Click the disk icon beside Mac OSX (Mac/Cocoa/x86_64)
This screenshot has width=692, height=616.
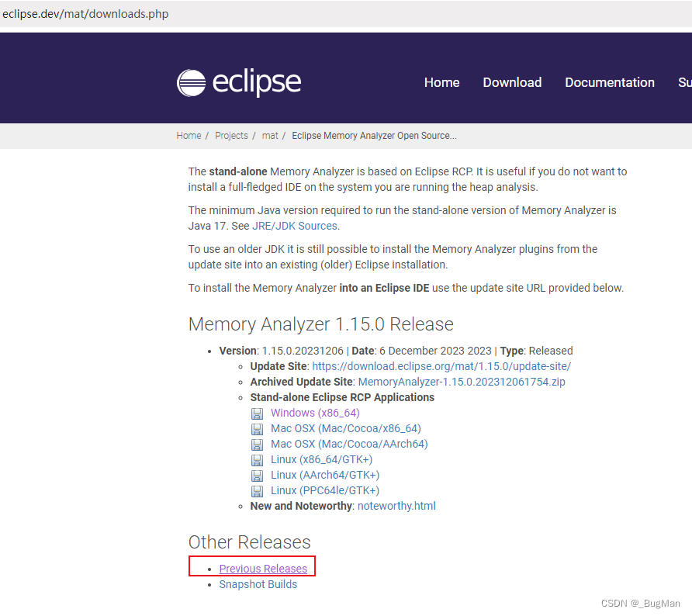[x=257, y=429]
